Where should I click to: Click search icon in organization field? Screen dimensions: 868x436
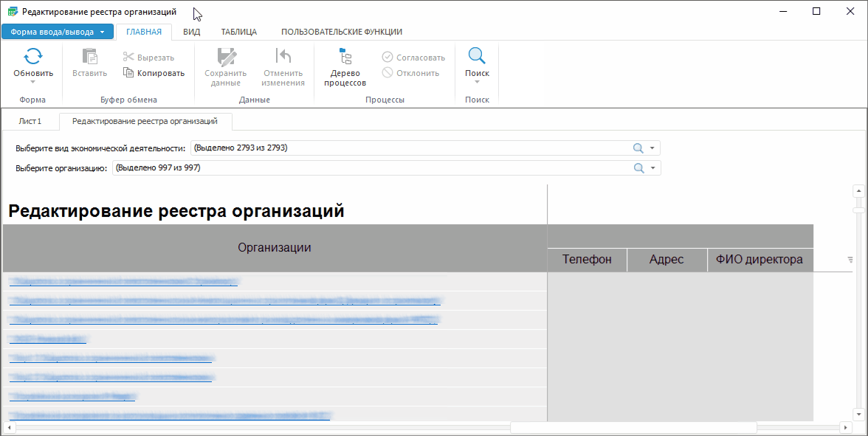point(638,168)
